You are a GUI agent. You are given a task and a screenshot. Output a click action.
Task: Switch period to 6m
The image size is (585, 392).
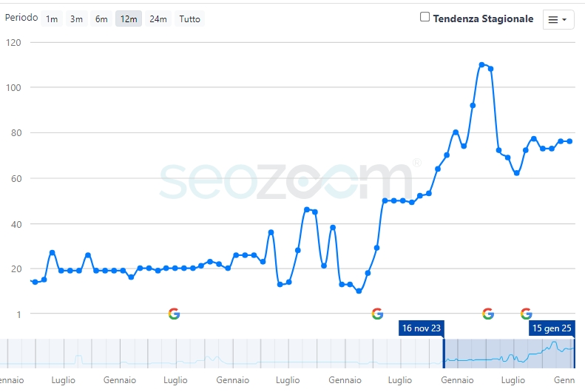(x=101, y=19)
